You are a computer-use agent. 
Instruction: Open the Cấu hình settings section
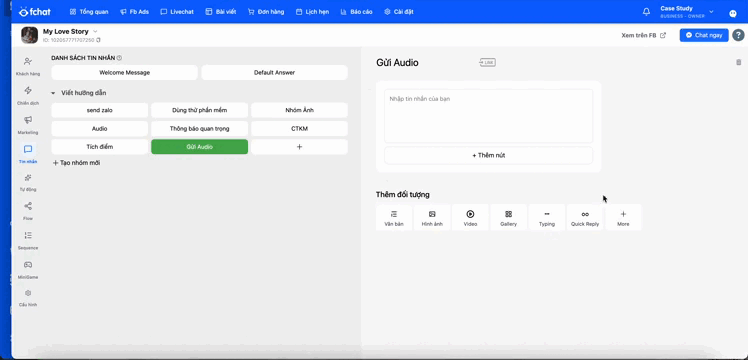pyautogui.click(x=28, y=298)
